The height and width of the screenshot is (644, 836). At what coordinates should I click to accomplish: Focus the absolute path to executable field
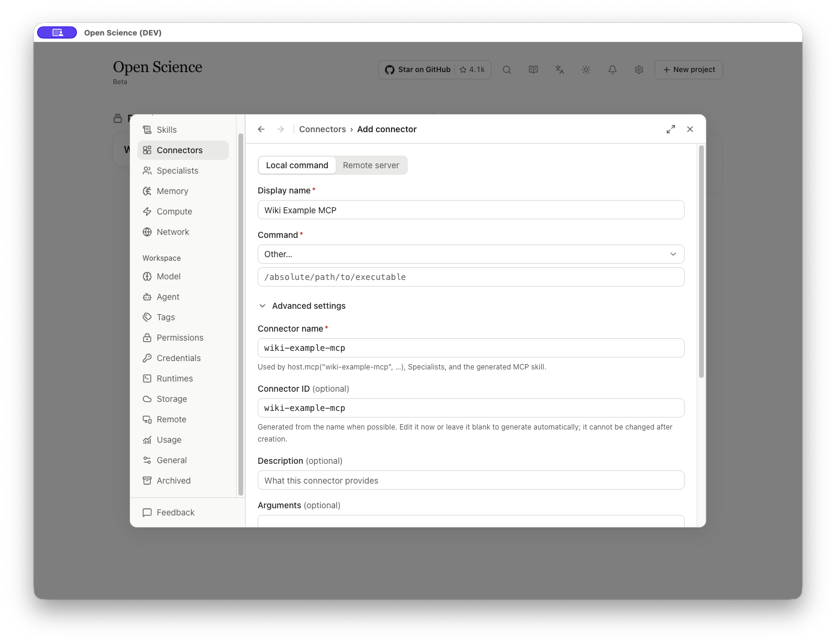point(471,277)
